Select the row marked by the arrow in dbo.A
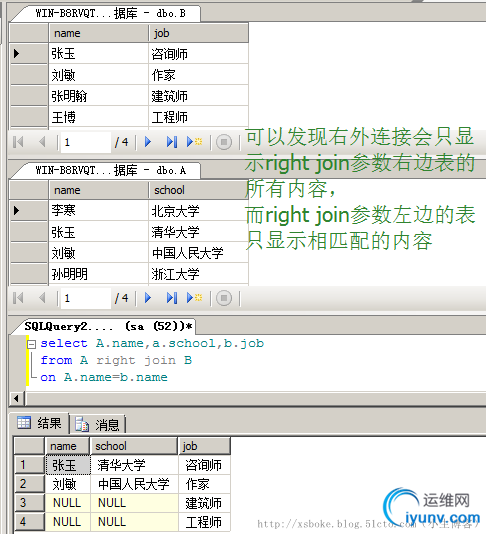 click(29, 210)
